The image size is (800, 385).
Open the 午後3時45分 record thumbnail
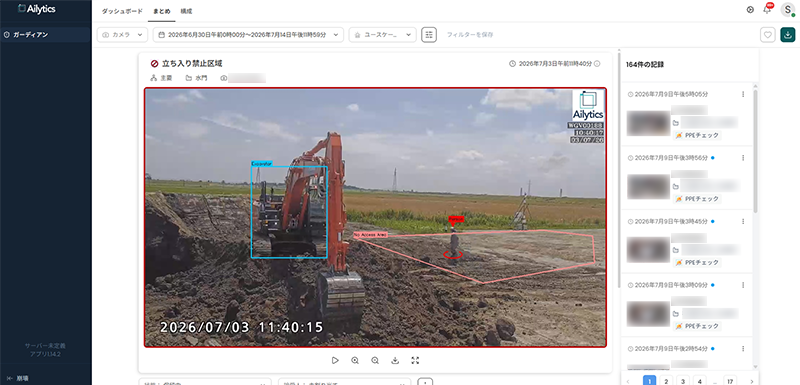[x=648, y=250]
